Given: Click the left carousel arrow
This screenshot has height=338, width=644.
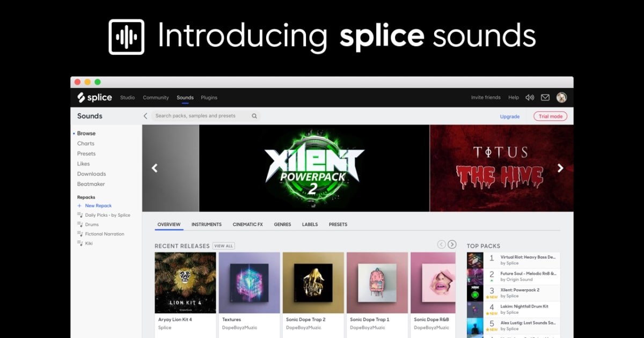Looking at the screenshot, I should (x=154, y=168).
